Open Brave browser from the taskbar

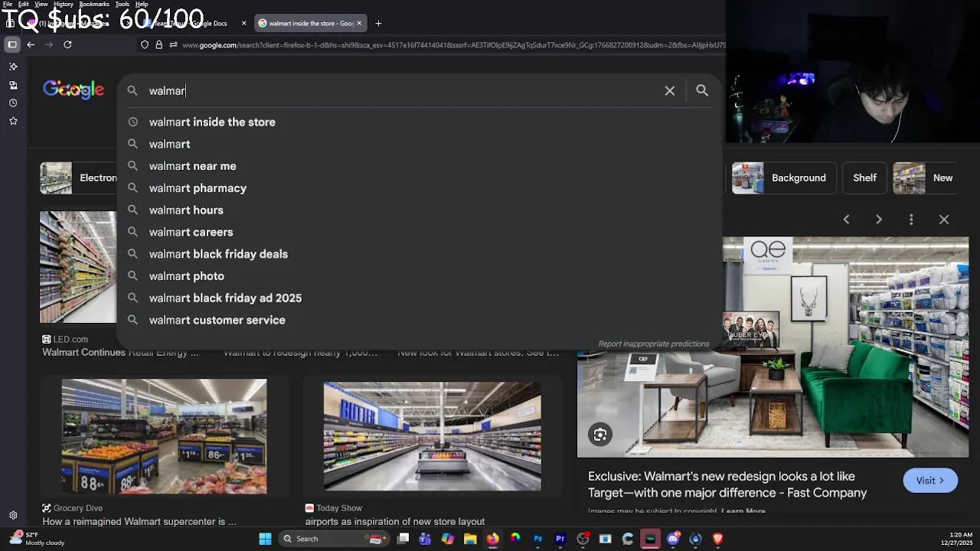[717, 539]
